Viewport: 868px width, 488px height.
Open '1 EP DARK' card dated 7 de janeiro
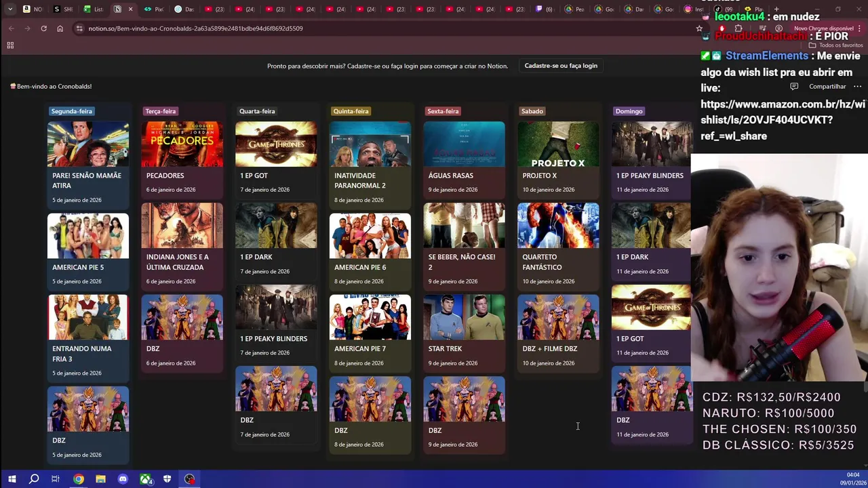tap(275, 242)
